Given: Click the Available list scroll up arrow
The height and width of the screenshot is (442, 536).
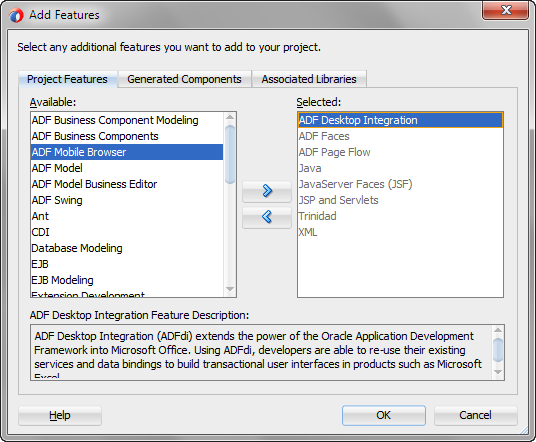Looking at the screenshot, I should coord(230,117).
